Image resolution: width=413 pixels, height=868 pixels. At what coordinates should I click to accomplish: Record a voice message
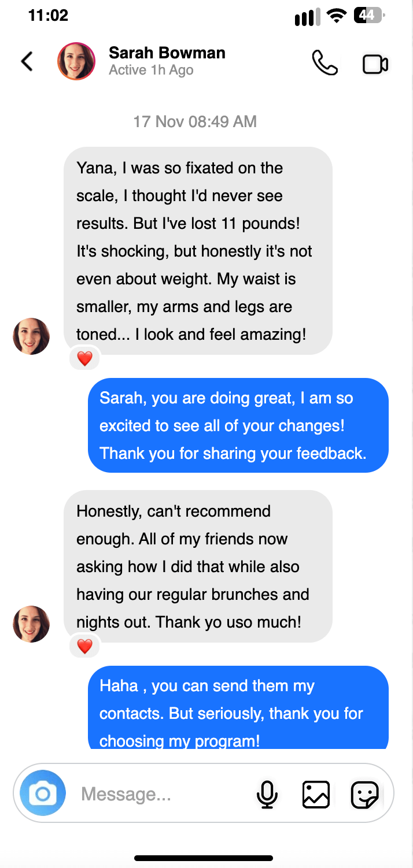pos(267,794)
